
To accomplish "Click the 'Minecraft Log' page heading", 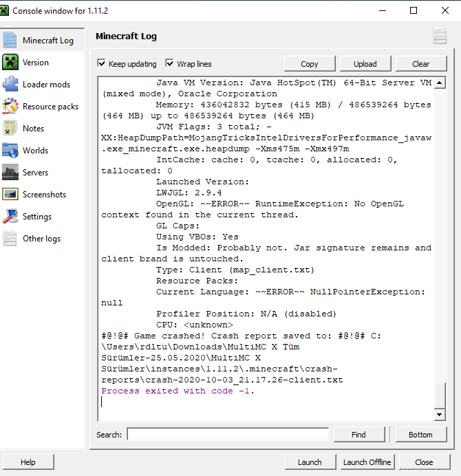I will point(127,36).
